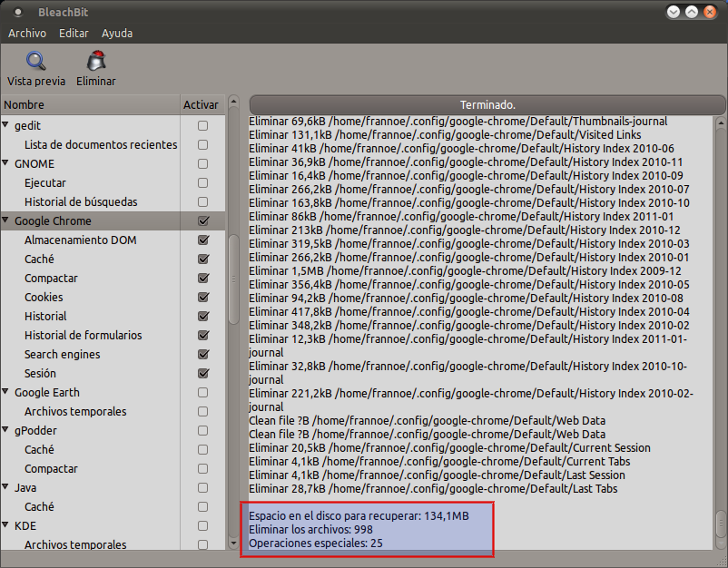Open the Editar menu
This screenshot has height=568, width=728.
tap(74, 34)
